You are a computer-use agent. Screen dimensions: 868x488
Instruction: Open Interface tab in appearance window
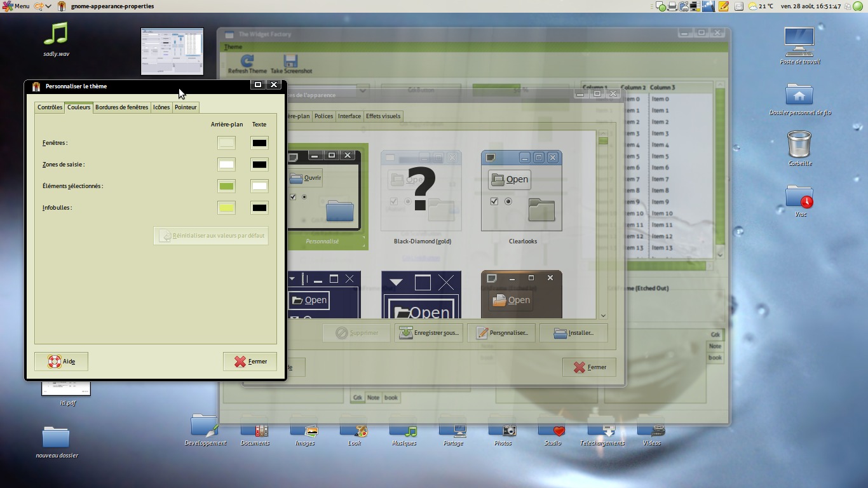coord(349,116)
